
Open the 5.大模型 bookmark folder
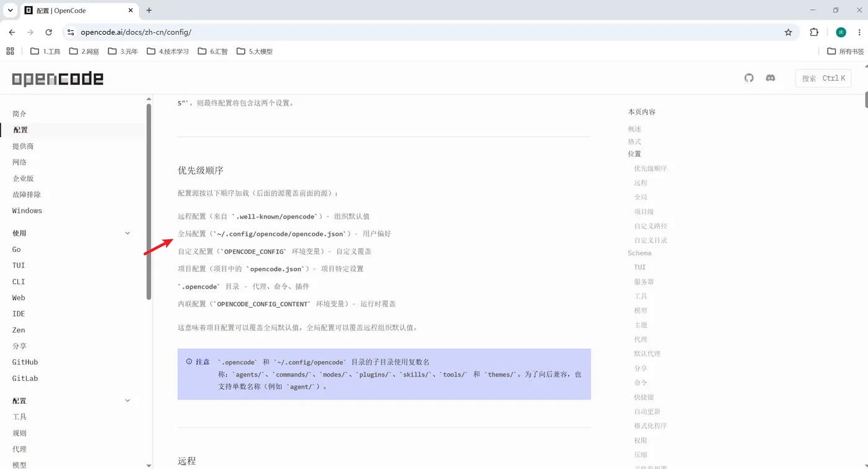pos(254,51)
